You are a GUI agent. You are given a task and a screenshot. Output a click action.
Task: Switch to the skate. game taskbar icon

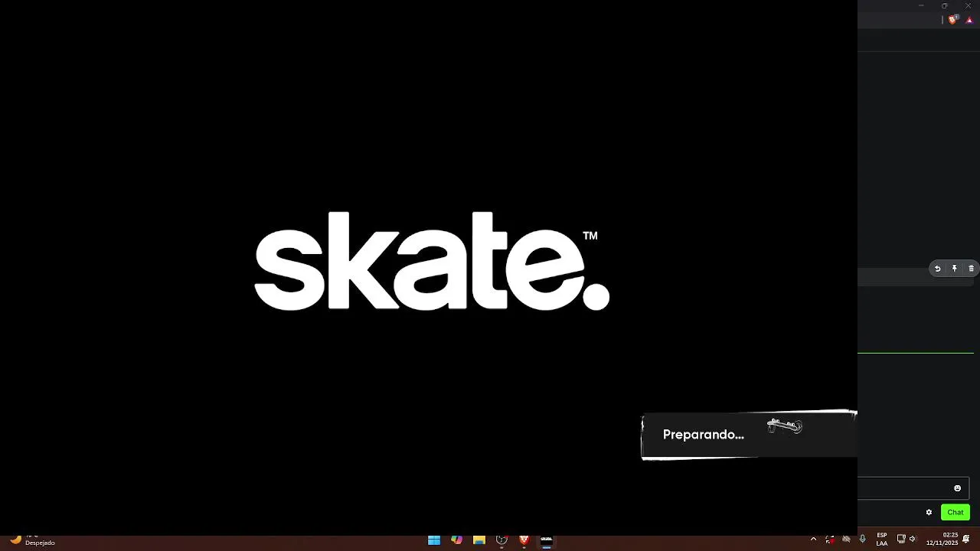pos(547,540)
